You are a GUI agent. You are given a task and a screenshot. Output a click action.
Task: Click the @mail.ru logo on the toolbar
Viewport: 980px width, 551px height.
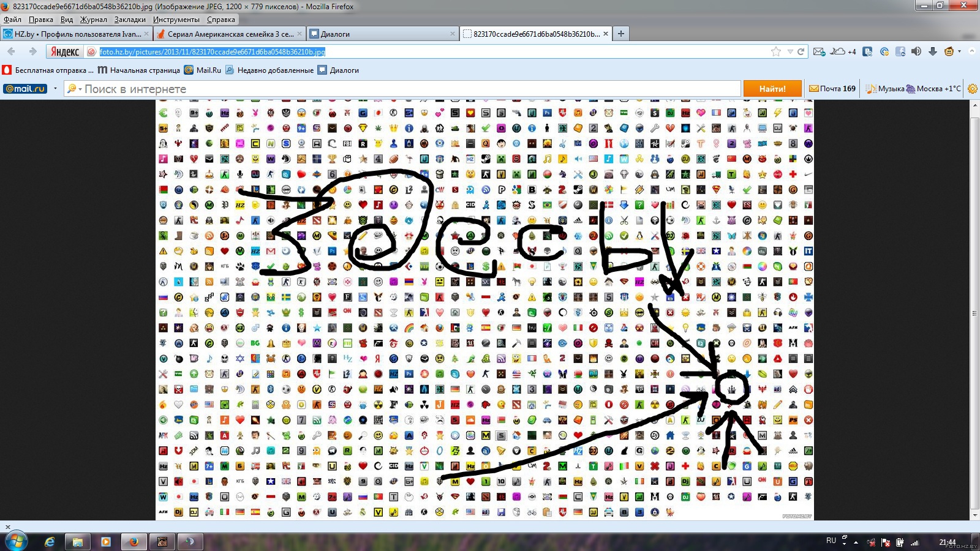tap(25, 89)
